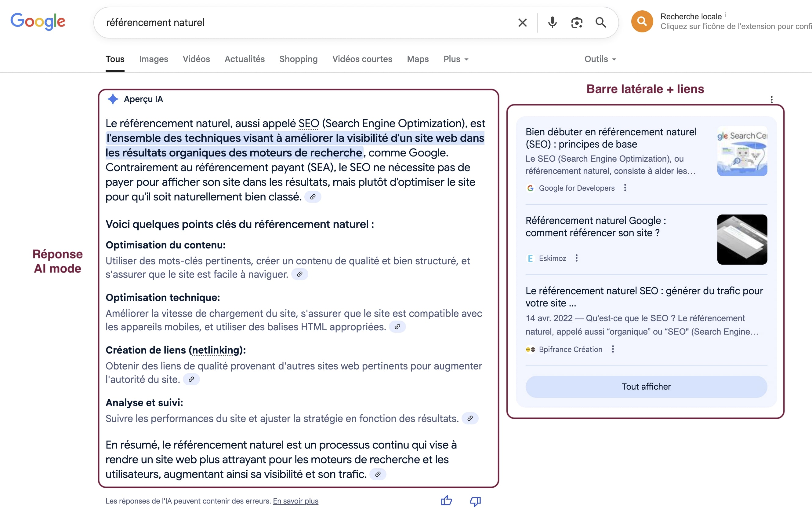Expand the Plus dropdown in search tabs
The height and width of the screenshot is (517, 812).
pyautogui.click(x=456, y=59)
